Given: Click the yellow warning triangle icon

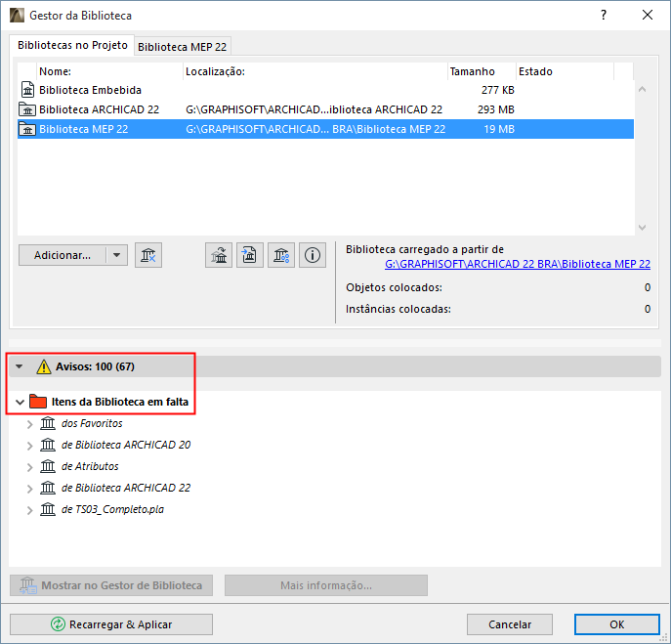Looking at the screenshot, I should (44, 367).
